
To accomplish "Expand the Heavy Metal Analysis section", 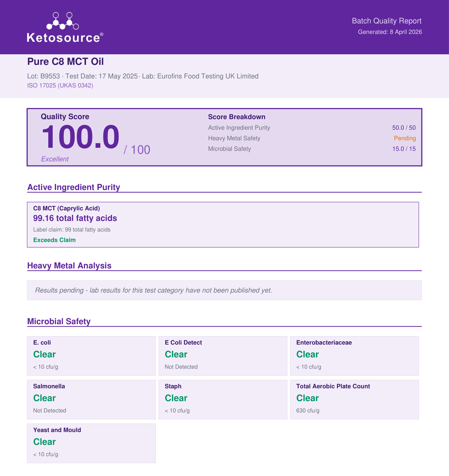I will tap(70, 266).
